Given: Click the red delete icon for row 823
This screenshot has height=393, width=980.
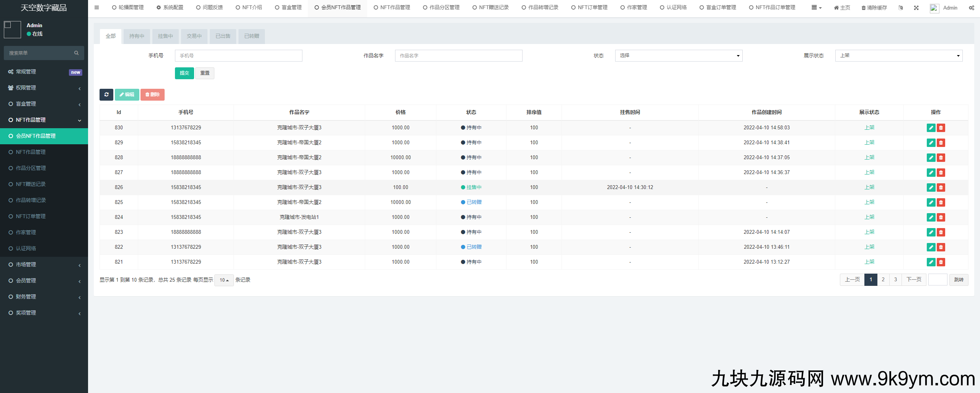Looking at the screenshot, I should point(941,232).
